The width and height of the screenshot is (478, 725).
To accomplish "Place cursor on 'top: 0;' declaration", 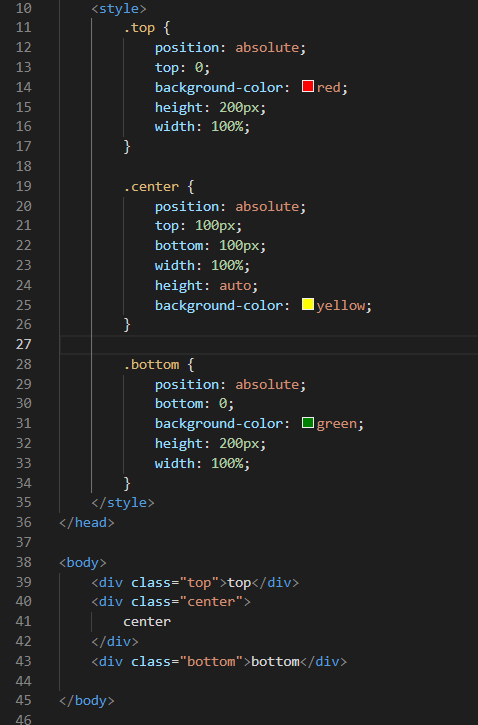I will click(x=183, y=68).
